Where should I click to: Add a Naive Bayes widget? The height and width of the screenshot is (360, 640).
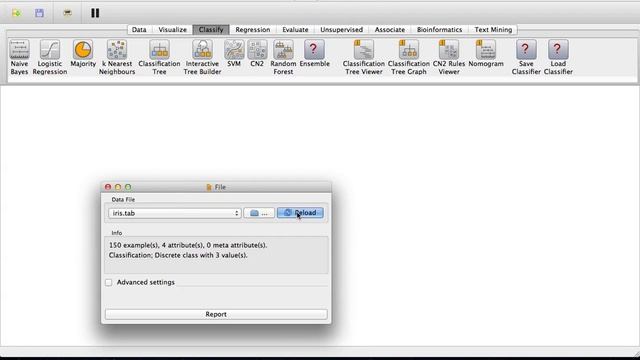(x=19, y=57)
